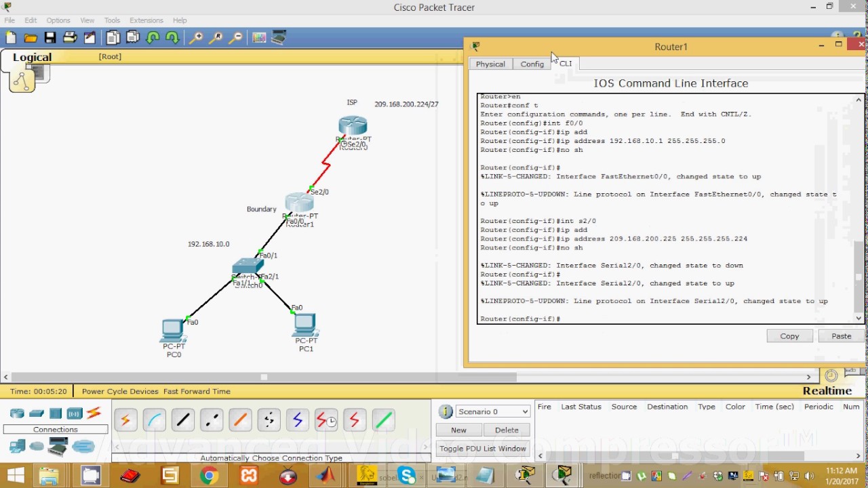This screenshot has width=868, height=488.
Task: Click Fast Forward Time
Action: tap(197, 391)
